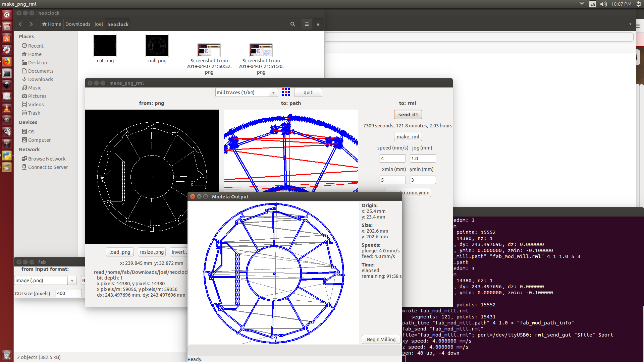Screen dimensions: 644x362
Task: Click Begin Milling button
Action: (381, 340)
